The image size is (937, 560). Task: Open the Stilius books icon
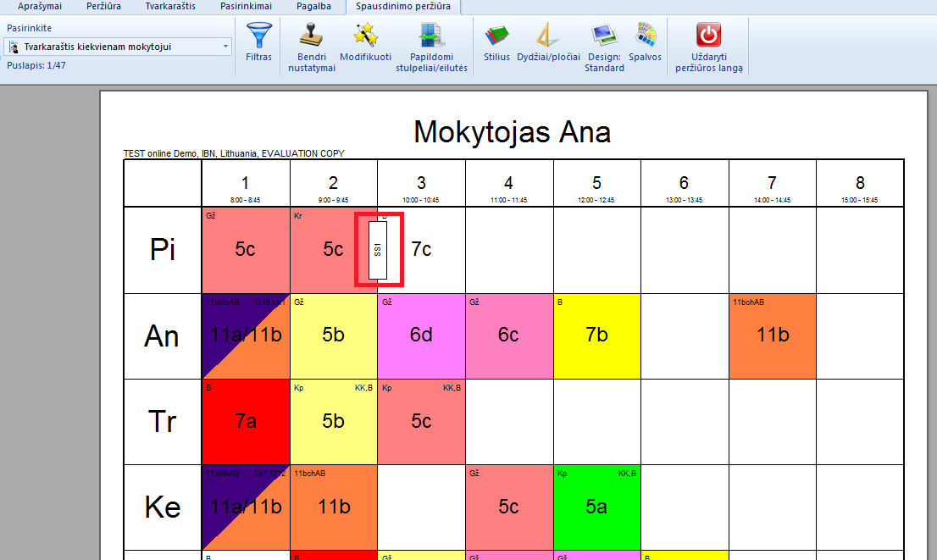[x=496, y=42]
